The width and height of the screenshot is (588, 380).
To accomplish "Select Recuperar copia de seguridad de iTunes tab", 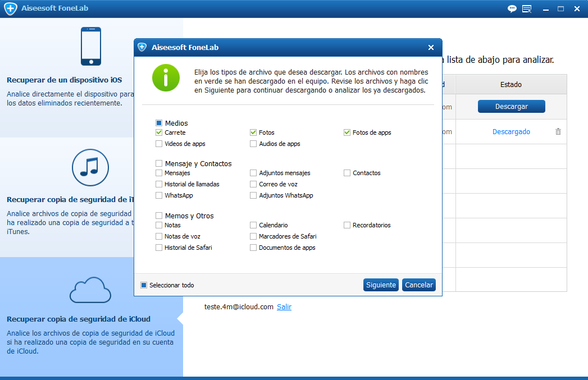I will 67,198.
